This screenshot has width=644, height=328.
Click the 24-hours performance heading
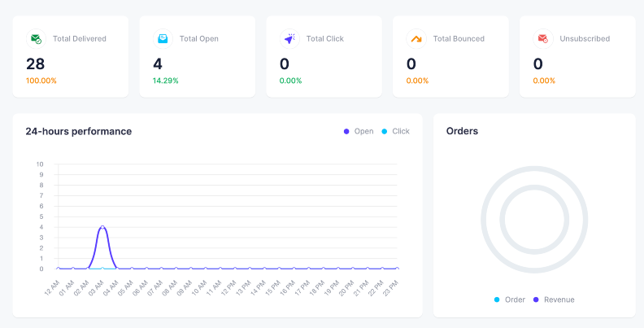click(x=78, y=131)
